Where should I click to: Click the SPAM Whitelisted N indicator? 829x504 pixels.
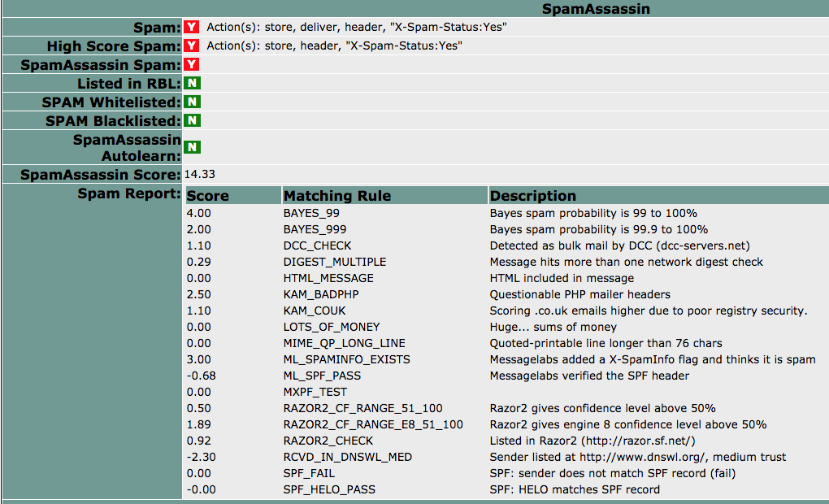tap(192, 102)
